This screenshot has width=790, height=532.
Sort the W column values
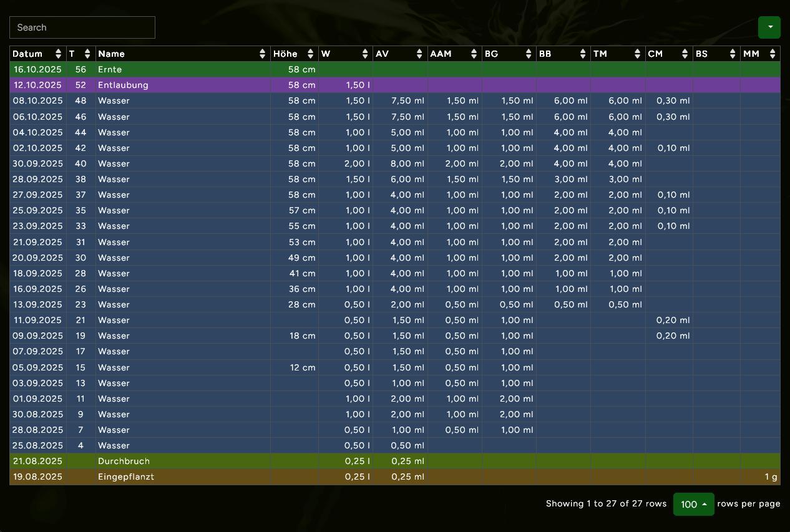click(365, 54)
